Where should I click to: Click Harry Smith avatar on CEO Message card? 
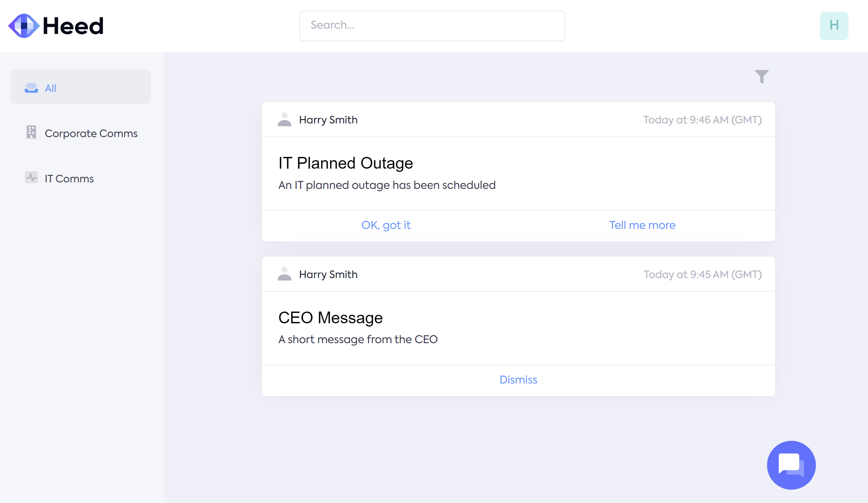pos(285,274)
